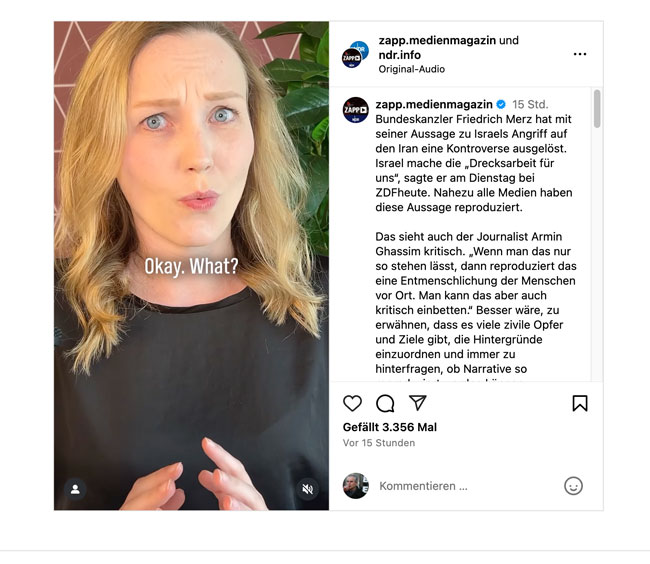Open the emoji picker smiley icon
The width and height of the screenshot is (650, 564).
click(x=573, y=486)
